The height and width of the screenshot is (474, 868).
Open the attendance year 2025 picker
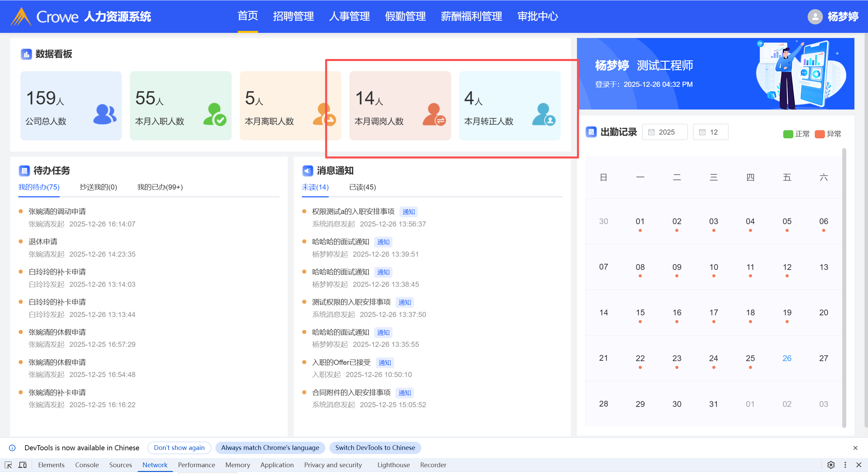(x=664, y=132)
